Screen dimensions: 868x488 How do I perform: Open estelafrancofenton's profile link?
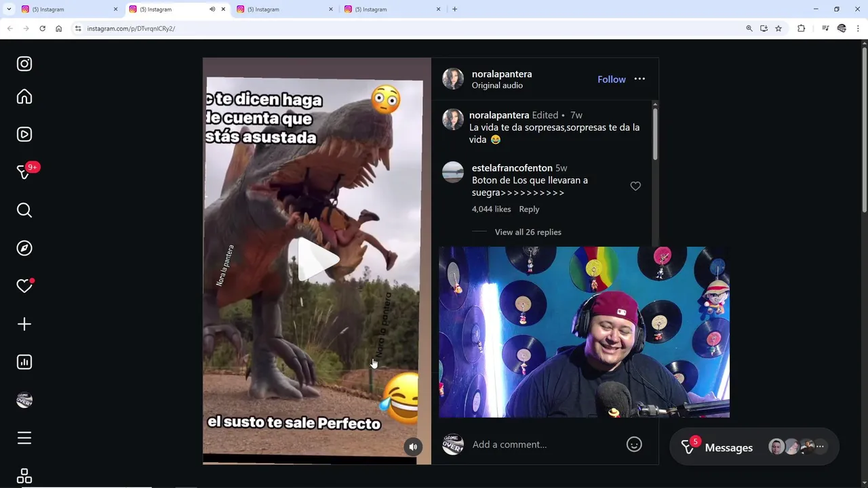pos(512,168)
